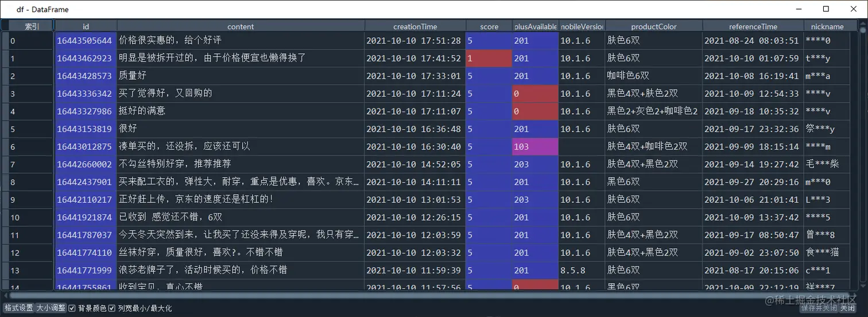This screenshot has height=317, width=868.
Task: Select the creationTime cell 2021-10-10 12:26:15
Action: [415, 217]
